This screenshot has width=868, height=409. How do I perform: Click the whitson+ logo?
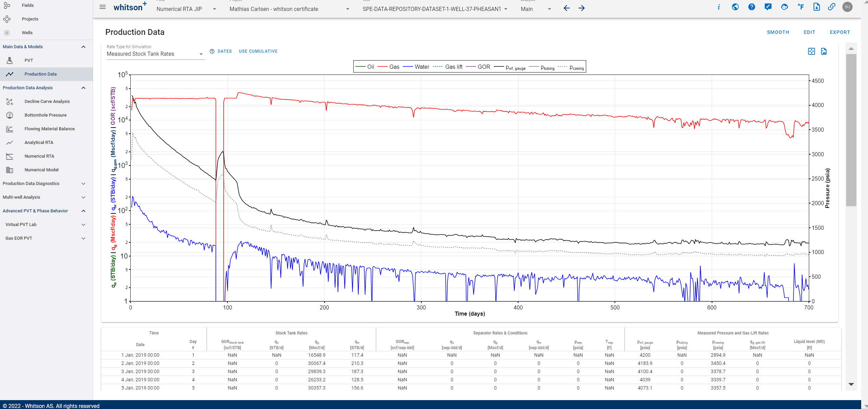point(130,7)
